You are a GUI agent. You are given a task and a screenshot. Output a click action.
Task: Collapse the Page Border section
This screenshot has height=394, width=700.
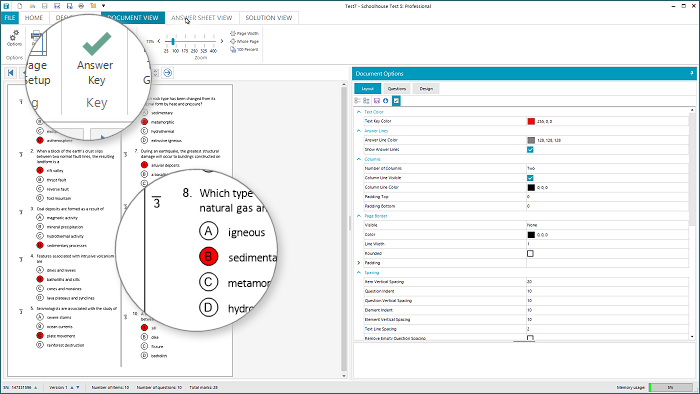(358, 216)
